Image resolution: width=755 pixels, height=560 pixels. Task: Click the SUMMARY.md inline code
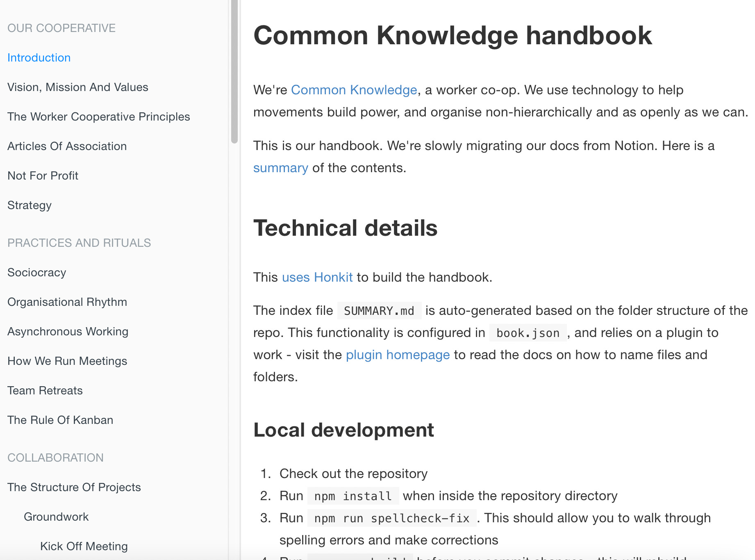pos(379,311)
